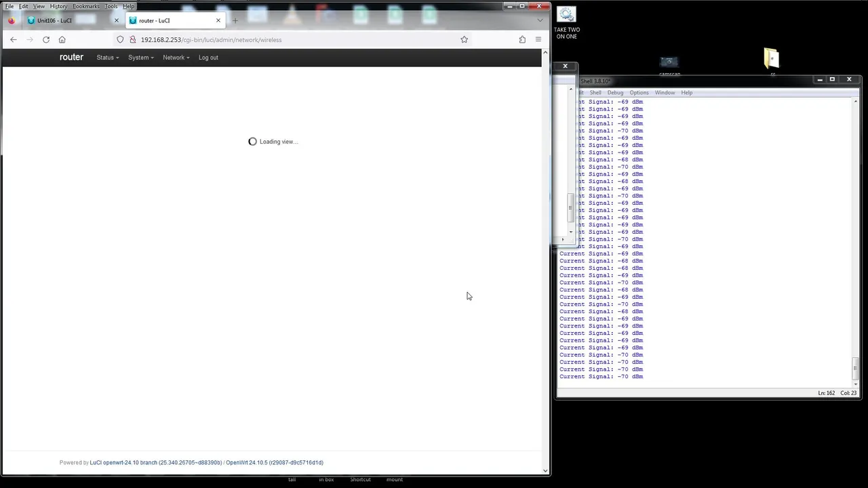Viewport: 868px width, 488px height.
Task: Select the router - LuCI tab
Action: 175,20
